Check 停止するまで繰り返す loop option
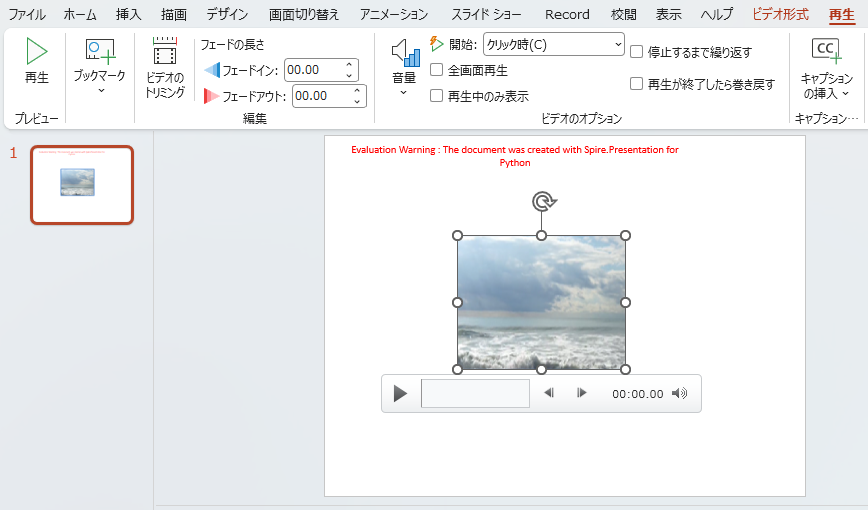This screenshot has height=510, width=868. tap(637, 52)
